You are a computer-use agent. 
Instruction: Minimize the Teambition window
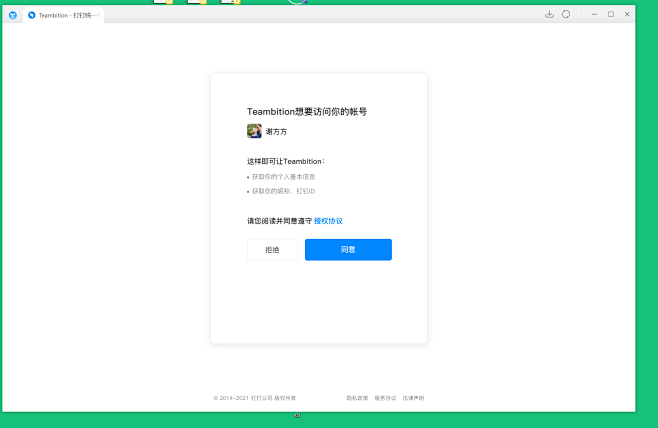(x=595, y=14)
